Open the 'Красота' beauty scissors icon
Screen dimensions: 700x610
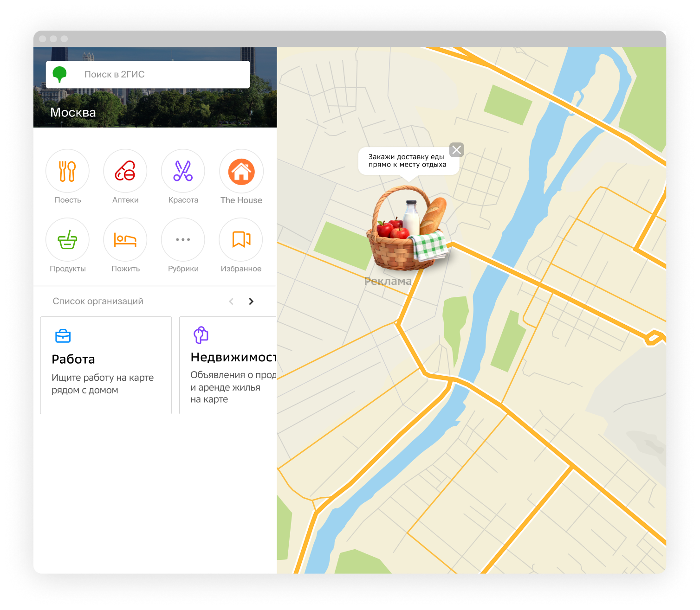click(183, 171)
